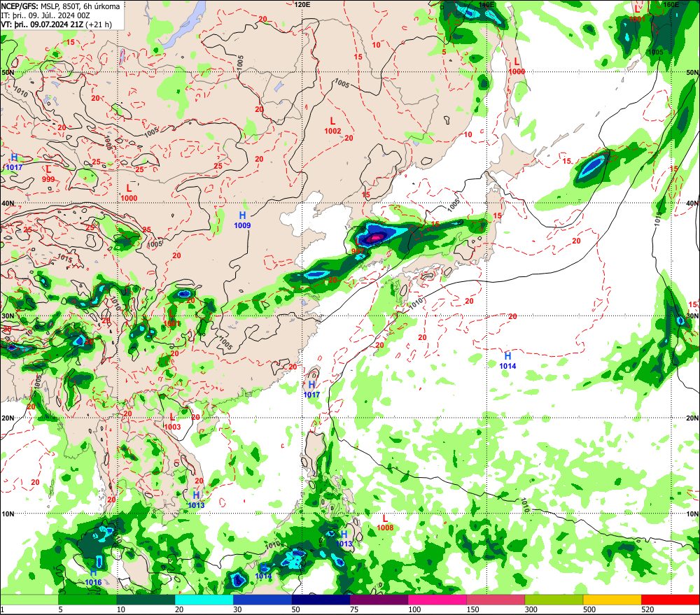
Task: Pick the navy 50–75 legend swatch
Action: click(x=321, y=600)
